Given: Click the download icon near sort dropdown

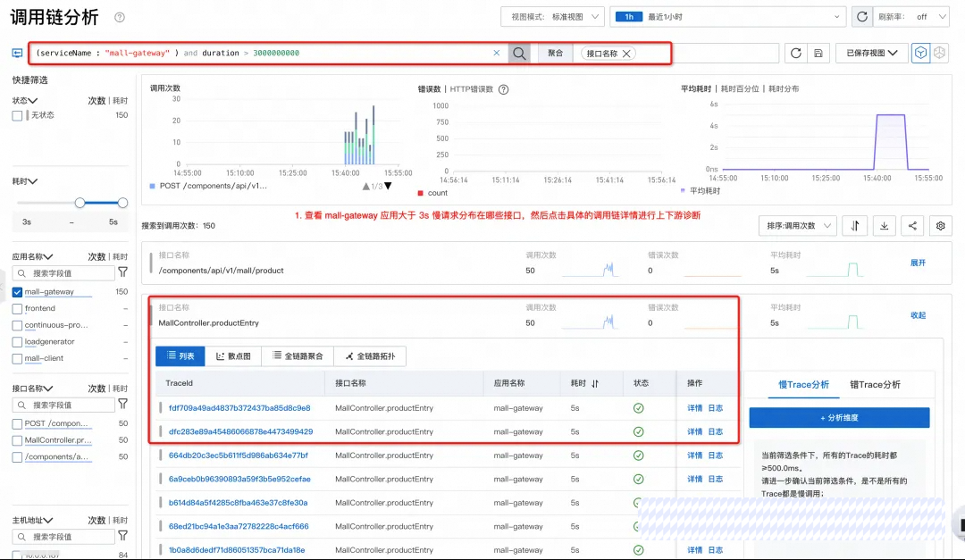Looking at the screenshot, I should (x=884, y=226).
